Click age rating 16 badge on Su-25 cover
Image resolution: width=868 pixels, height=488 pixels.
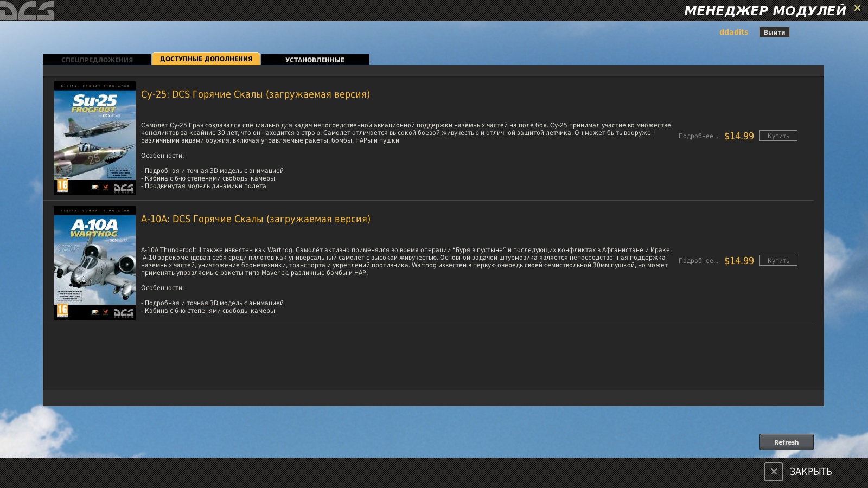click(x=63, y=185)
